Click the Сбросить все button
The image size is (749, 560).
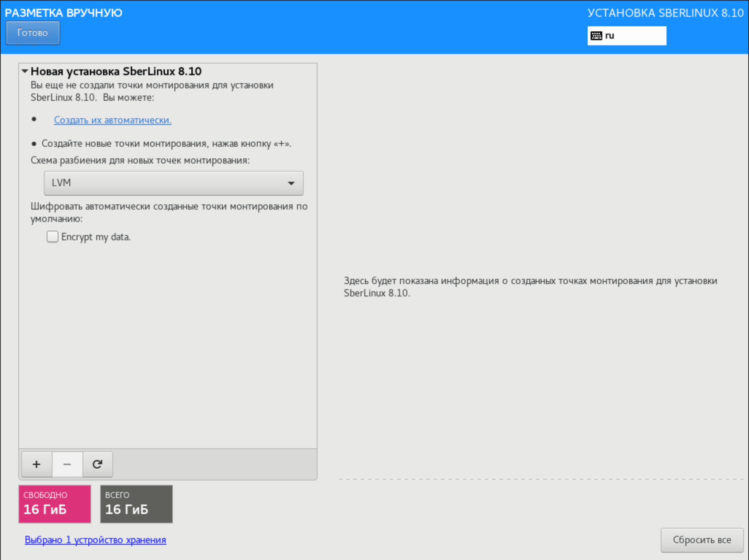702,540
